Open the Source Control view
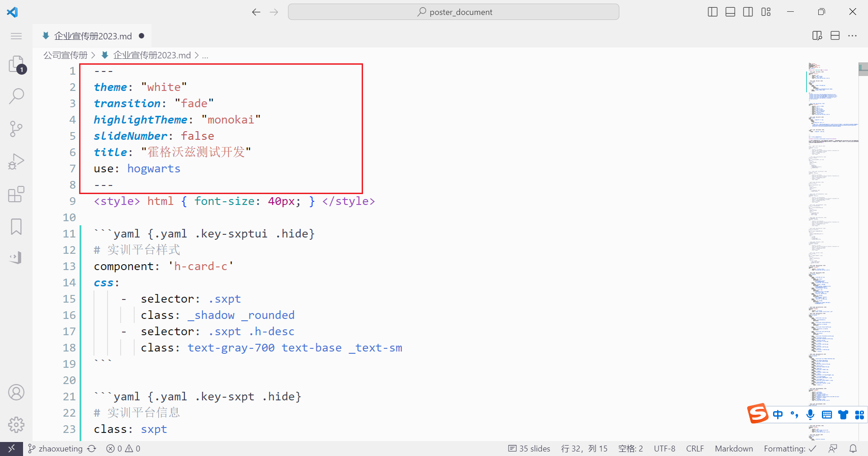Image resolution: width=868 pixels, height=456 pixels. pyautogui.click(x=16, y=129)
